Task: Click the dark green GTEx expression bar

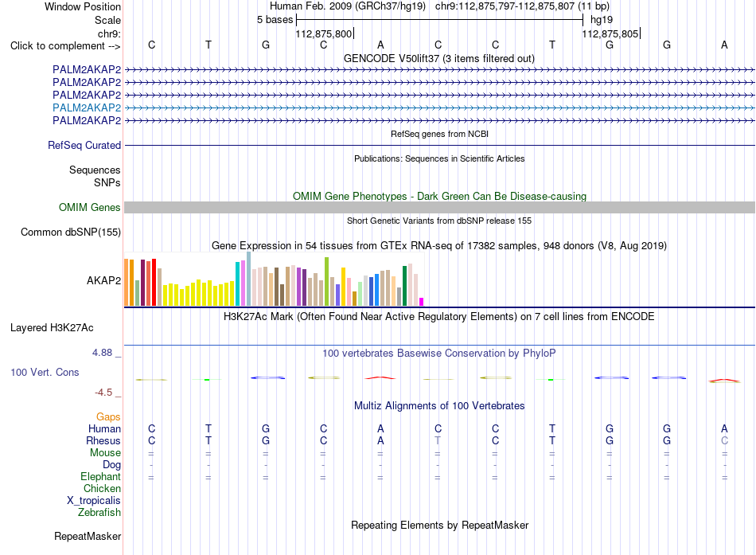Action: click(x=404, y=286)
